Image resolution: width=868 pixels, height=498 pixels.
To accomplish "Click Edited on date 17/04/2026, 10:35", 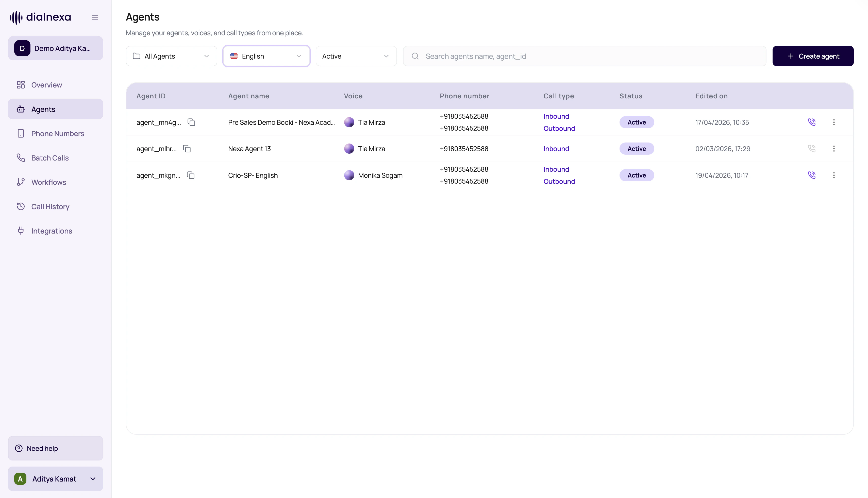I will 722,122.
